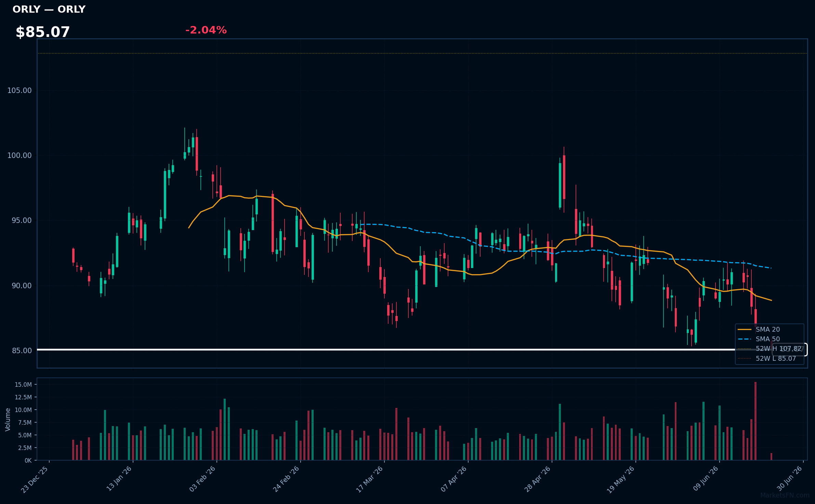Click the 52W L 85.07 legend entry
The height and width of the screenshot is (504, 815).
tap(767, 358)
